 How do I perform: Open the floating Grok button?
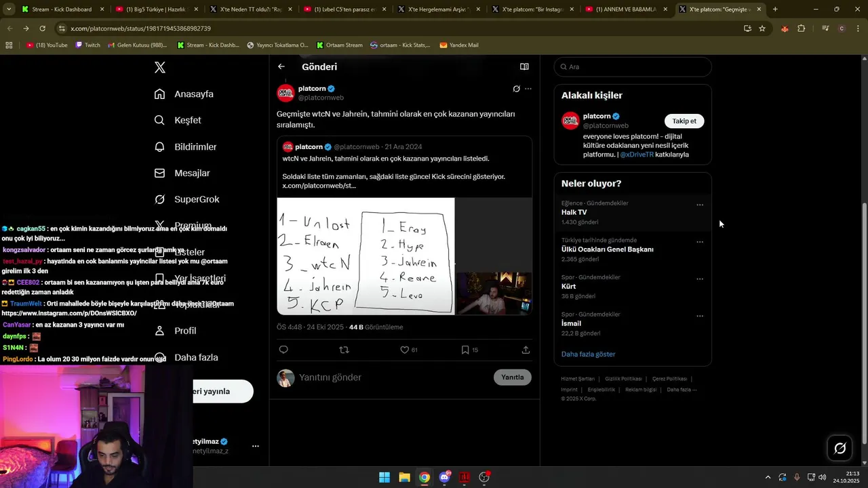point(840,448)
